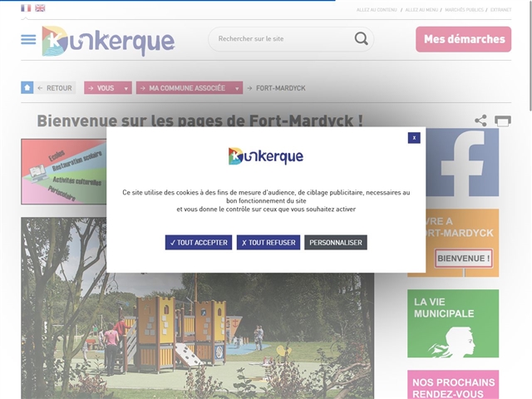Follow 'ALLEZ AU CONTENU' link
This screenshot has width=532, height=399.
[377, 10]
